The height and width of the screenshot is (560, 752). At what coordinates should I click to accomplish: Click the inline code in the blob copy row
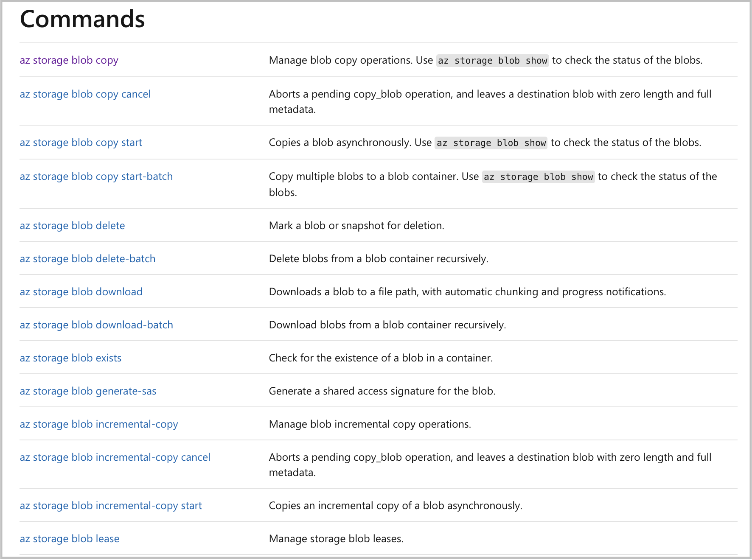tap(493, 61)
